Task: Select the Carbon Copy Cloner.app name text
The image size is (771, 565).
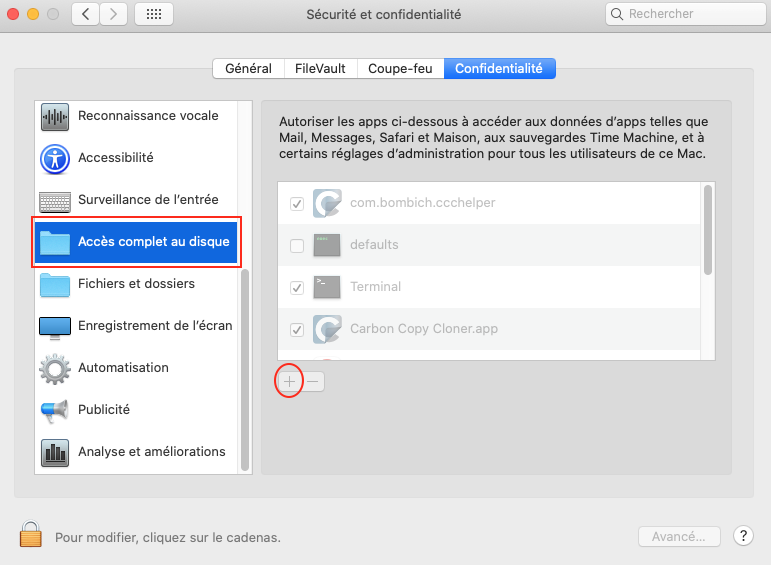Action: click(424, 328)
